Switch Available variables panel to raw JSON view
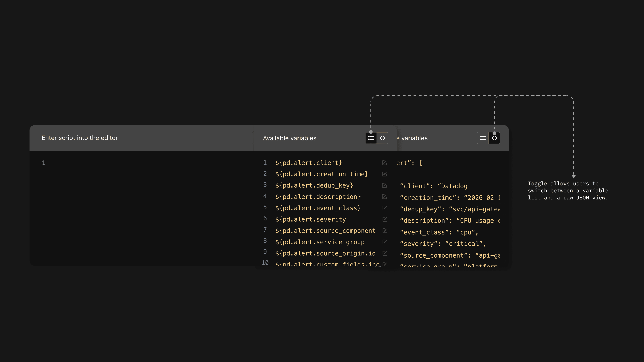Screen dimensions: 644x362 point(382,138)
